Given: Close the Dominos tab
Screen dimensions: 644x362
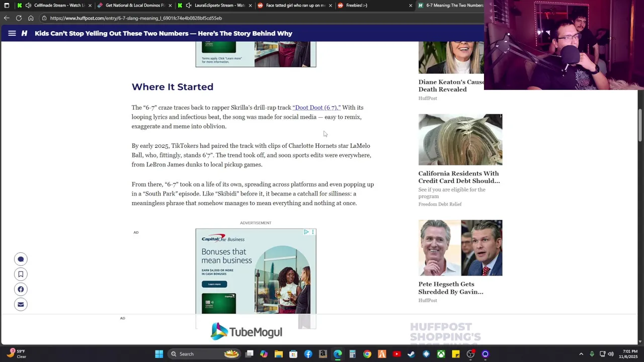Looking at the screenshot, I should click(170, 6).
